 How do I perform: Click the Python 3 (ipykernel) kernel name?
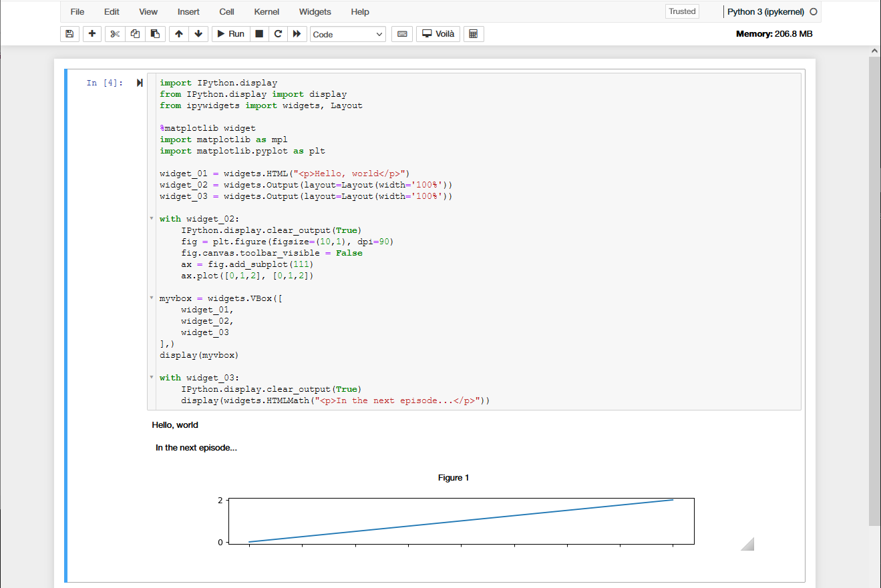coord(765,12)
